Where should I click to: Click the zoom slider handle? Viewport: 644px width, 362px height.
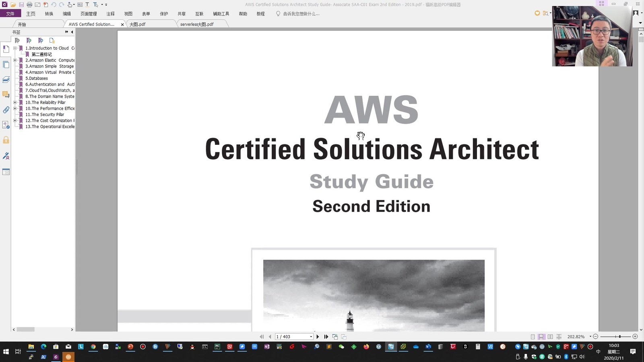click(x=620, y=336)
